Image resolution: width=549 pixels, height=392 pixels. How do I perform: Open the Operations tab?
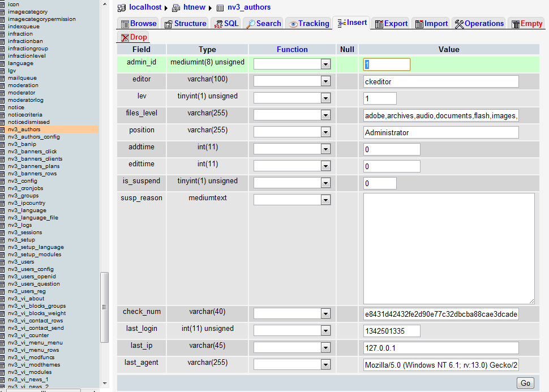click(479, 23)
